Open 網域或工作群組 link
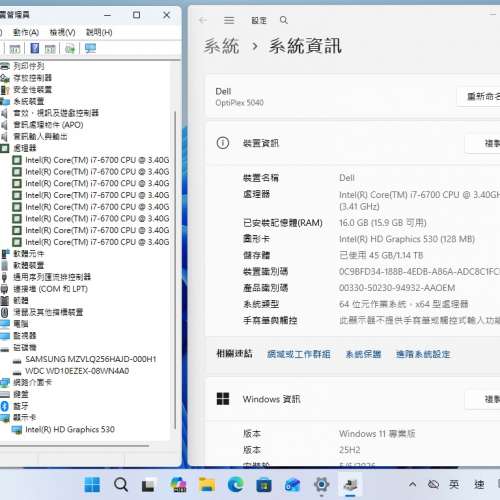500x500 pixels. click(x=299, y=354)
